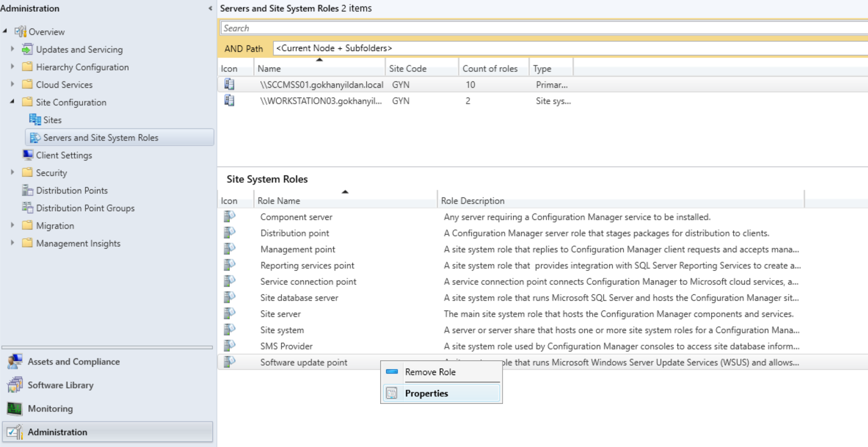Click the Migration folder icon

27,225
